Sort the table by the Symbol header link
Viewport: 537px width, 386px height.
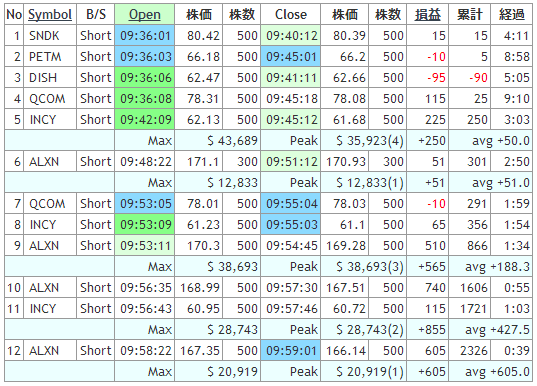click(x=50, y=14)
